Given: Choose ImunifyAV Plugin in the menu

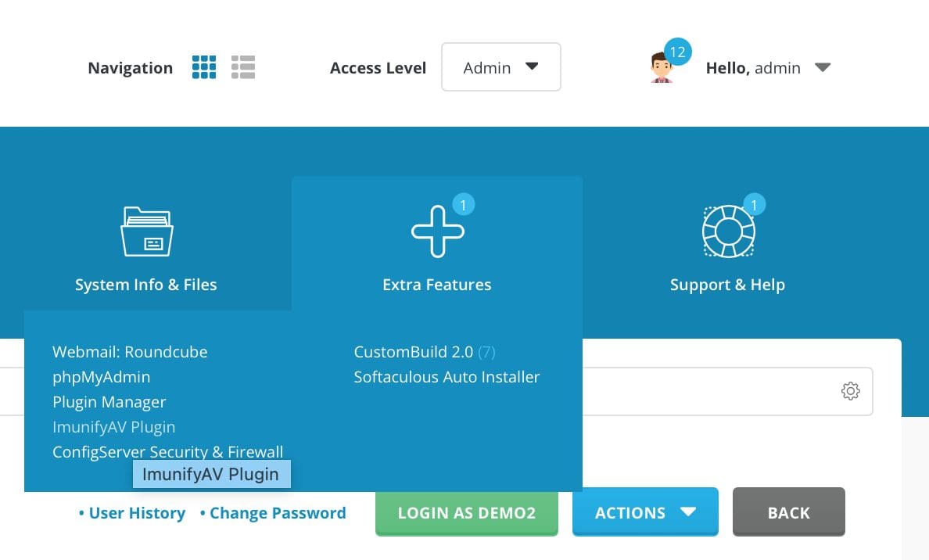Looking at the screenshot, I should pos(113,427).
